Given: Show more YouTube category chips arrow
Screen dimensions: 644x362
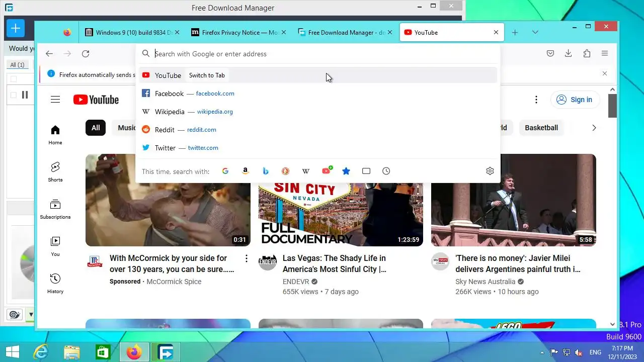Looking at the screenshot, I should coord(594,128).
